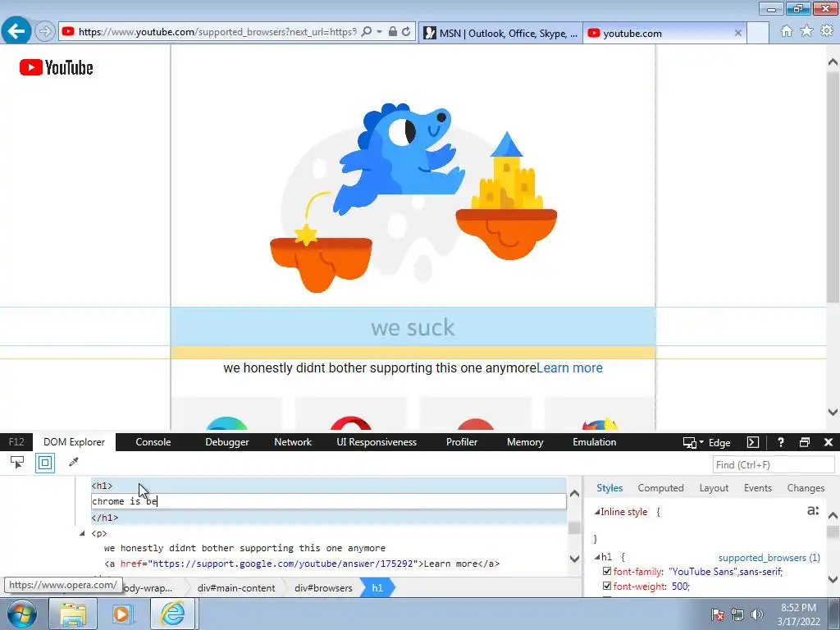Open the Internet Explorer home icon
Image resolution: width=840 pixels, height=630 pixels.
(x=787, y=31)
